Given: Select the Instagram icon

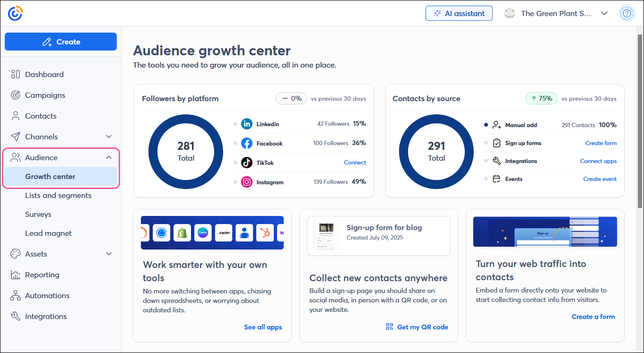Looking at the screenshot, I should coord(246,181).
